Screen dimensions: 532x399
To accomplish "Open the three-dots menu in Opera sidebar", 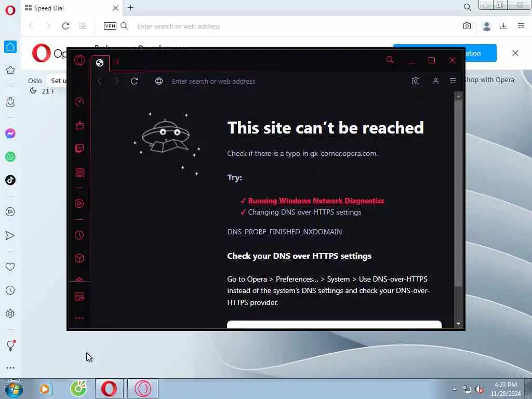I will pyautogui.click(x=10, y=368).
